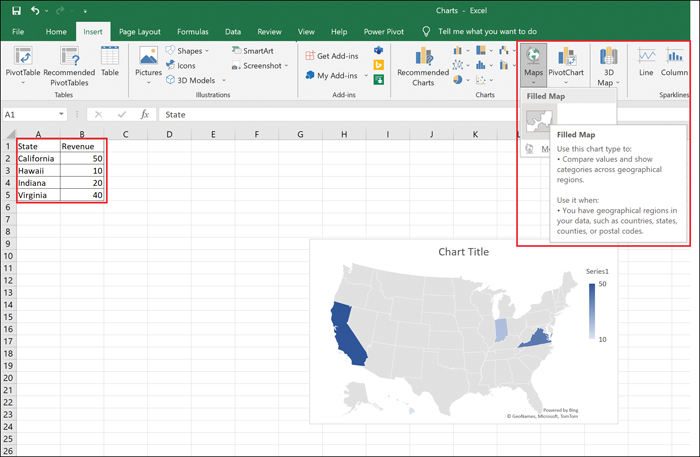This screenshot has width=700, height=457.
Task: Insert Icons from Illustrations group
Action: (x=181, y=66)
